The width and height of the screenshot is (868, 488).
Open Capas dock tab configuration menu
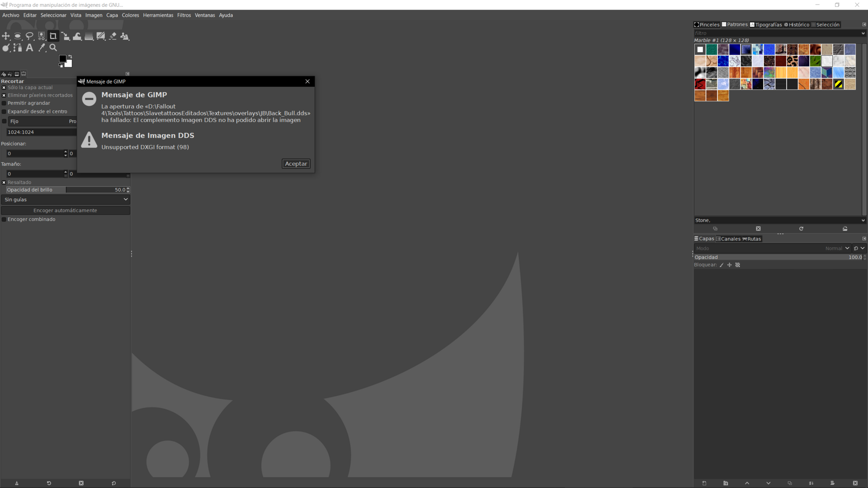864,239
